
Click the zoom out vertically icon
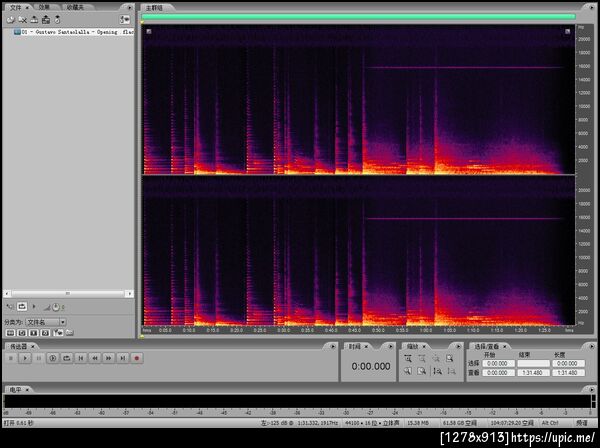click(x=451, y=371)
